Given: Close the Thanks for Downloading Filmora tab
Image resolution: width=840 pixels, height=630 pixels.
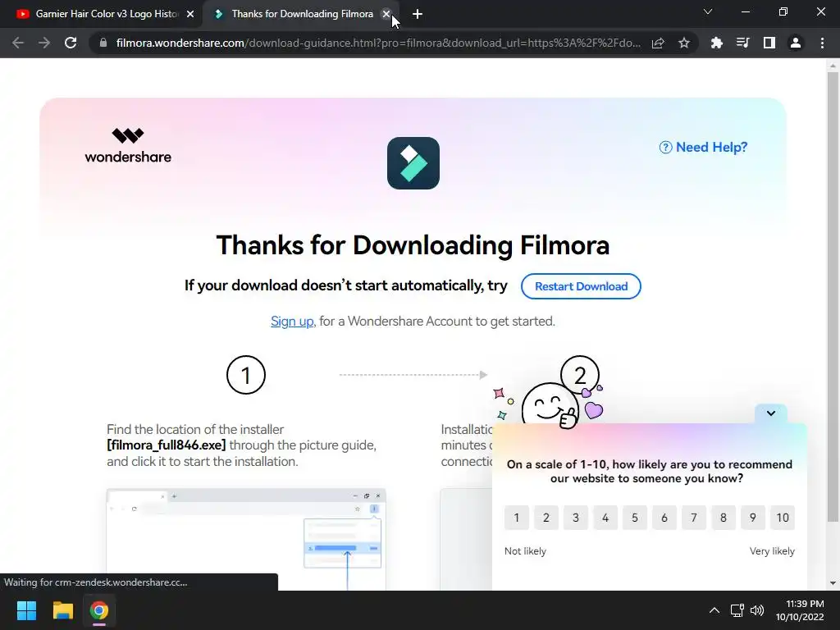Looking at the screenshot, I should click(386, 14).
